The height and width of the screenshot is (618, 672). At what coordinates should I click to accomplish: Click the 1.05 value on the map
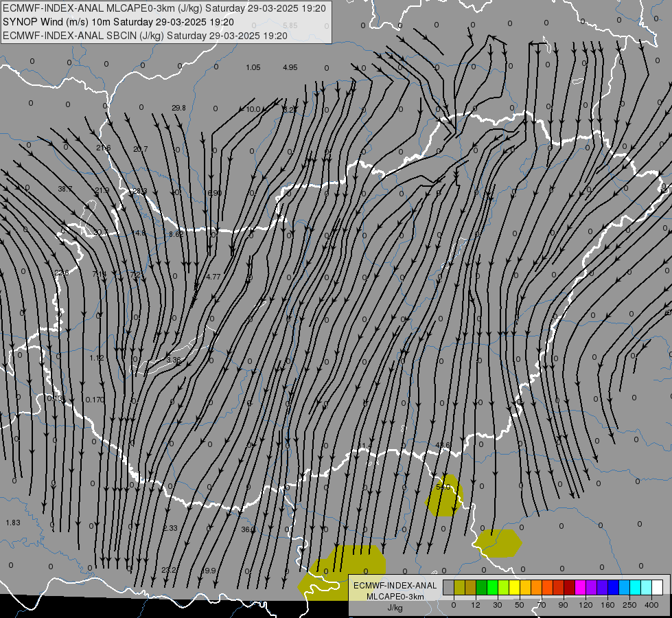pyautogui.click(x=253, y=67)
